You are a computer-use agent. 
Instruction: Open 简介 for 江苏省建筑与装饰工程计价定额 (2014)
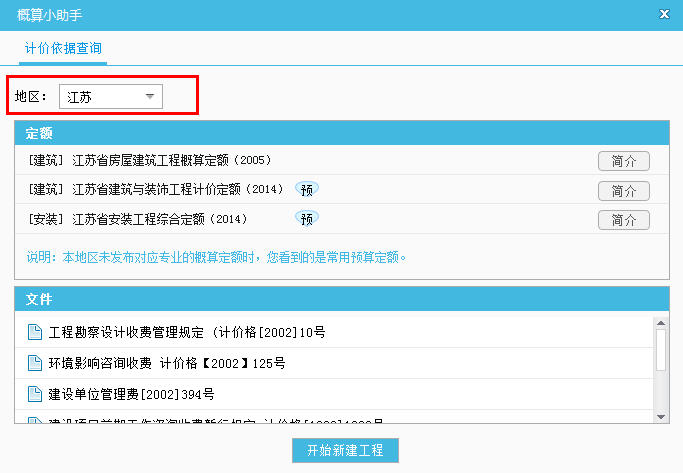623,190
